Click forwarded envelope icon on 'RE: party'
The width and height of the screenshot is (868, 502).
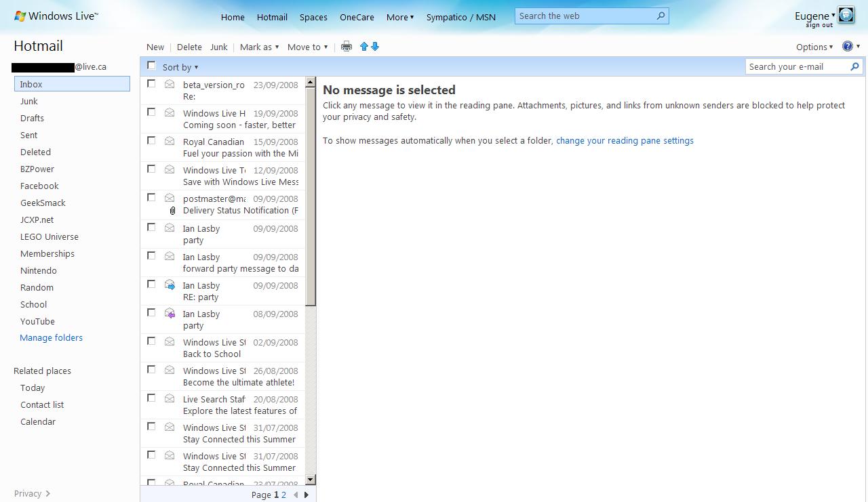170,285
